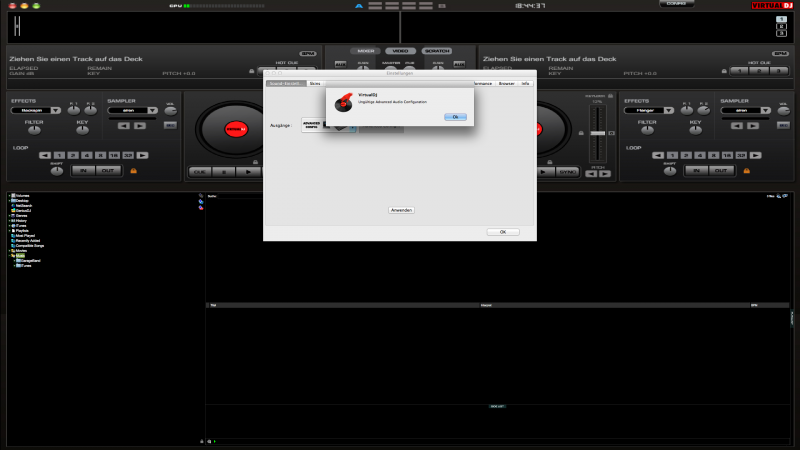The width and height of the screenshot is (800, 450).
Task: Switch center panel to SCRATCH
Action: [437, 51]
